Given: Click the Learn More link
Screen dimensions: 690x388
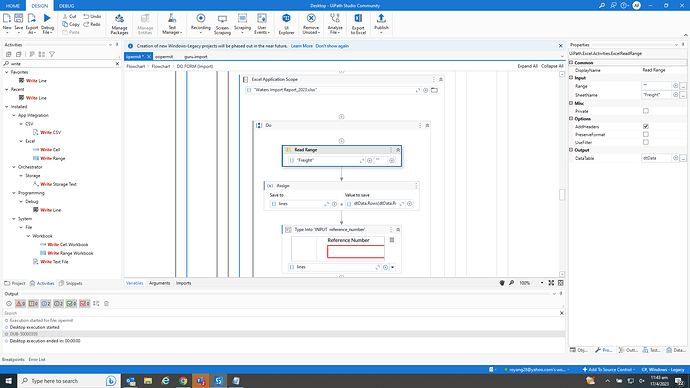Looking at the screenshot, I should tap(301, 46).
